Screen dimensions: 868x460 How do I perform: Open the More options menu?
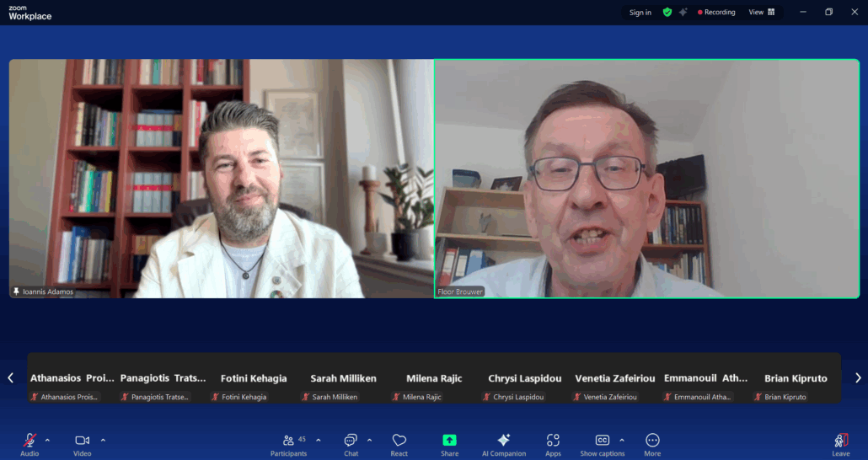point(652,443)
